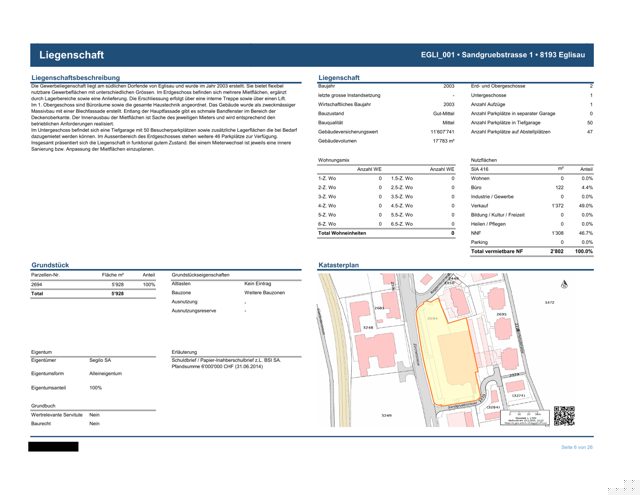The width and height of the screenshot is (640, 495).
Task: Click the Büro area value '122'
Action: click(559, 187)
